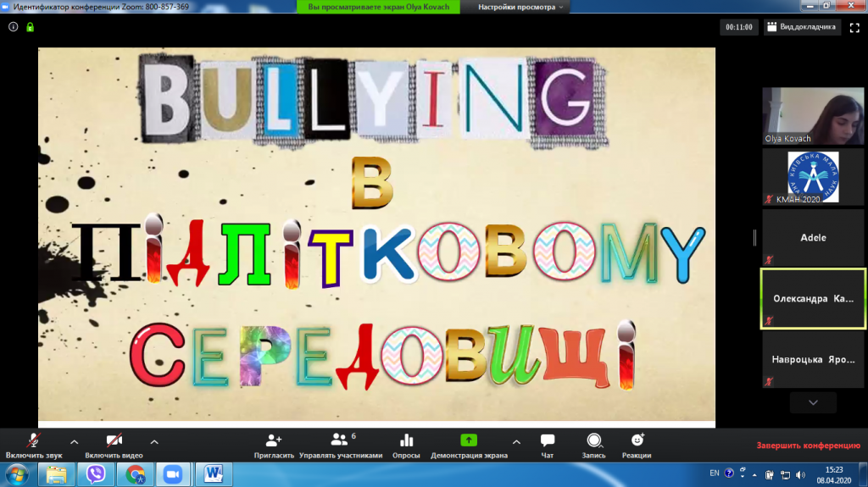This screenshot has width=868, height=487.
Task: Open the volume speaker tray icon
Action: (800, 475)
